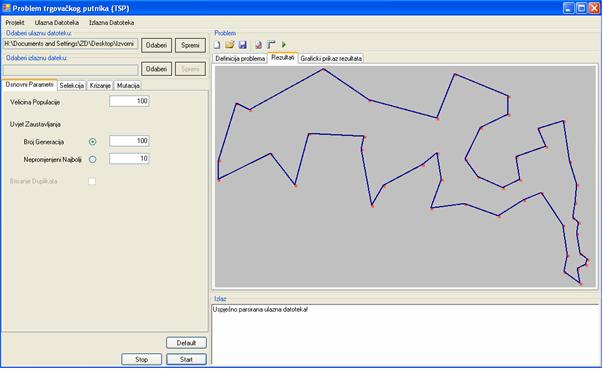Click the ruler-shaped toolbar icon
Image resolution: width=604 pixels, height=369 pixels.
(x=271, y=45)
